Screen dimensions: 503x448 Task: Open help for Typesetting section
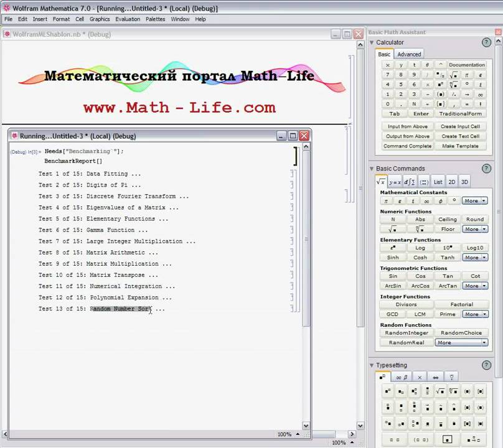click(x=486, y=365)
